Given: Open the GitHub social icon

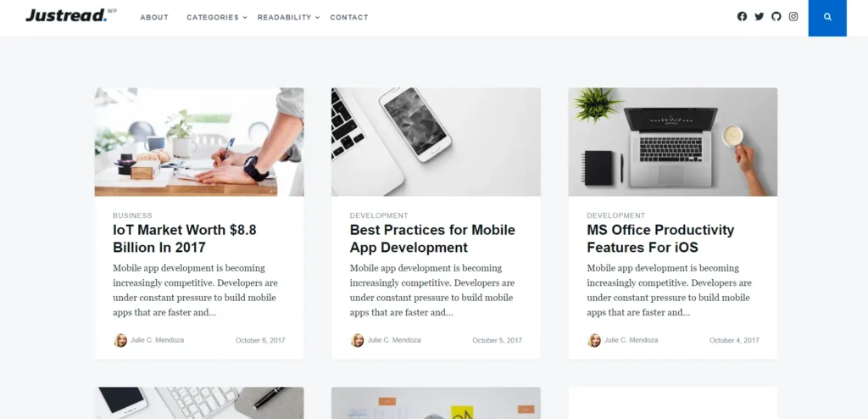Looking at the screenshot, I should (776, 17).
